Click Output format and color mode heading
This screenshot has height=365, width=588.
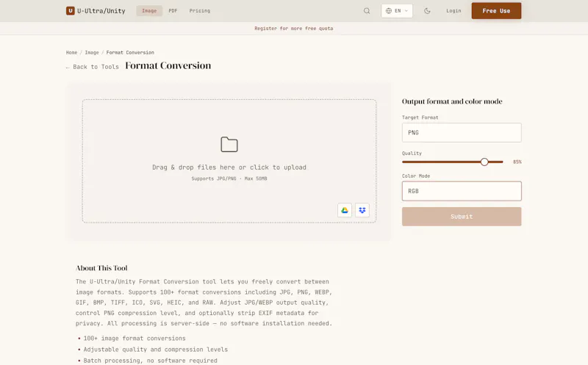[x=452, y=101]
